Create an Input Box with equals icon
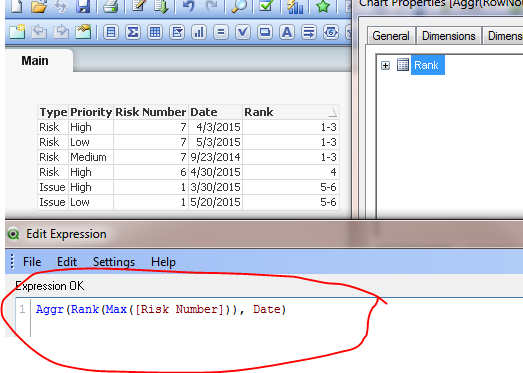The width and height of the screenshot is (523, 373). [x=221, y=32]
